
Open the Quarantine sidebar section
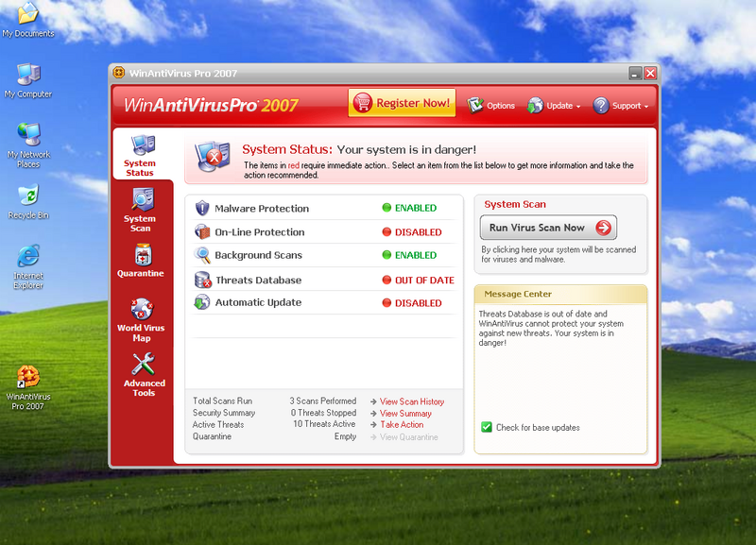pos(141,260)
